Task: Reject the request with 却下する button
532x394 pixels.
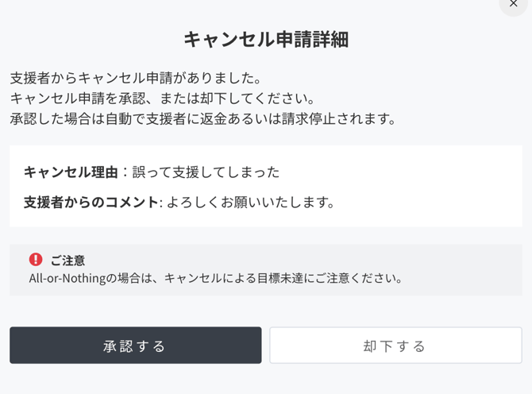Action: (x=395, y=345)
